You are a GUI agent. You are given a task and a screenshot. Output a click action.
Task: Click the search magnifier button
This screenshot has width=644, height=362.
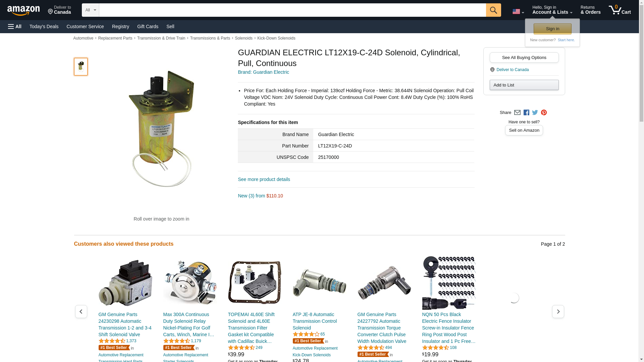(x=493, y=10)
